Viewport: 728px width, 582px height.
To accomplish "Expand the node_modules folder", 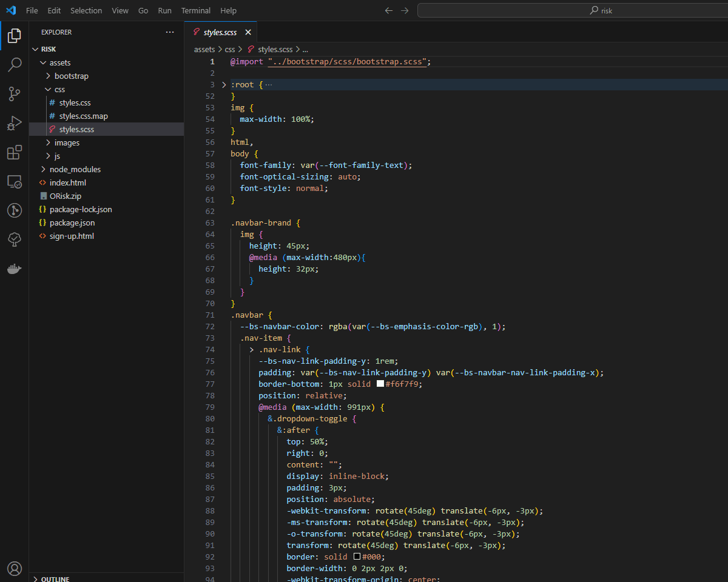I will pos(75,169).
